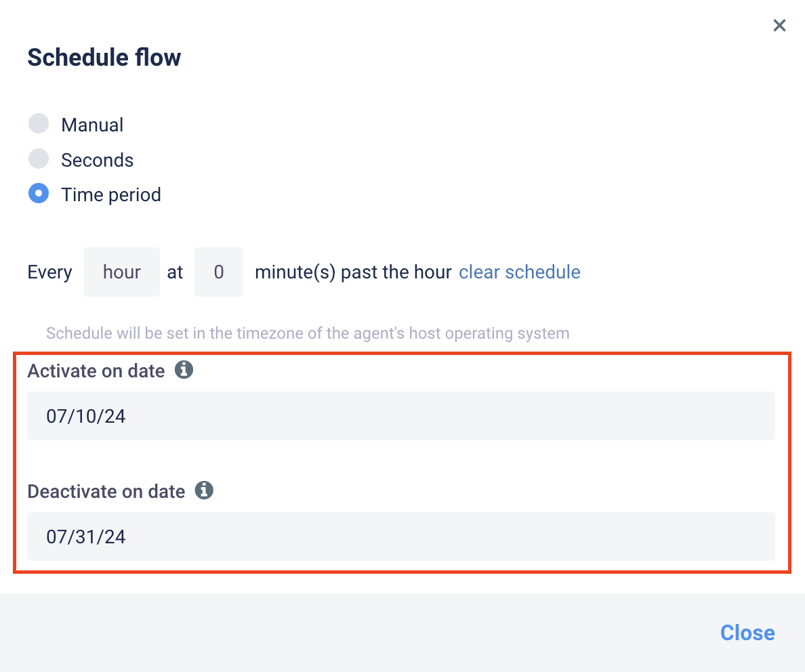Image resolution: width=805 pixels, height=672 pixels.
Task: Click the info icon beside Deactivate on date
Action: (204, 490)
